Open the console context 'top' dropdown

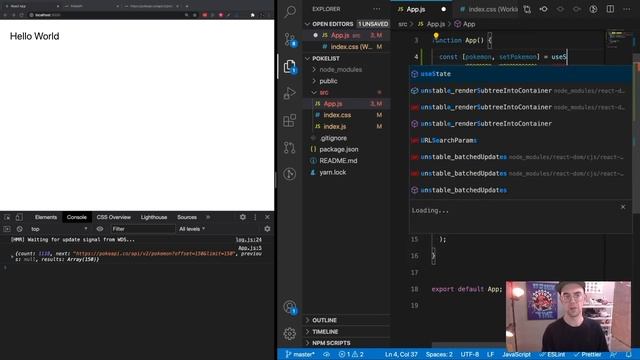58,229
